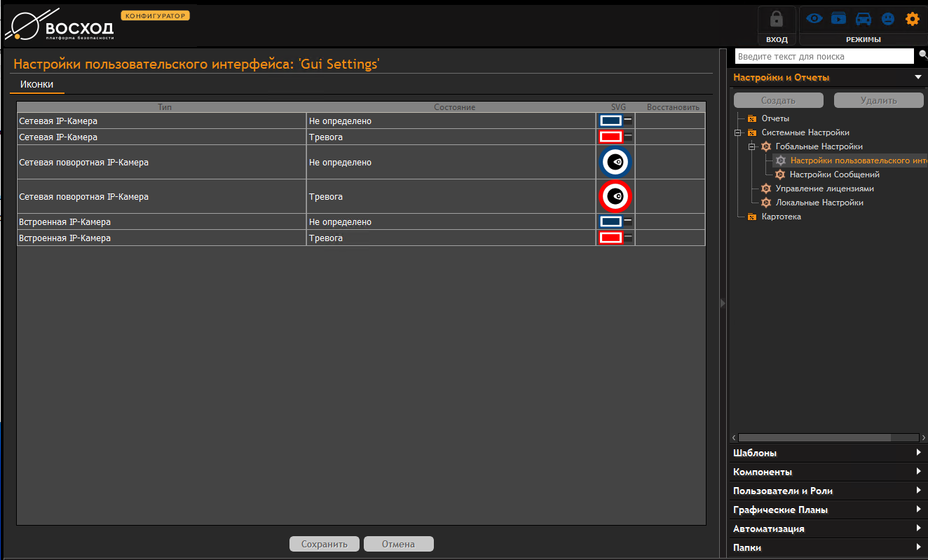Select the red PTZ camera alarm icon
The image size is (928, 560).
tap(615, 197)
